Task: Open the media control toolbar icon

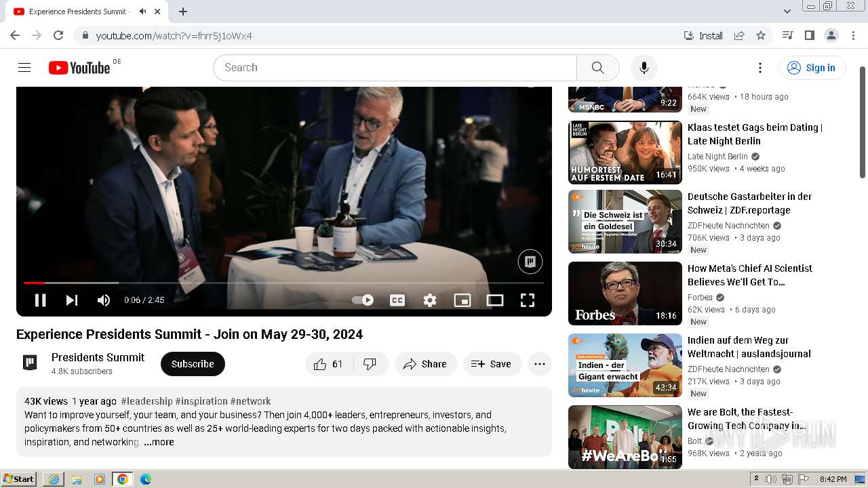Action: [787, 35]
